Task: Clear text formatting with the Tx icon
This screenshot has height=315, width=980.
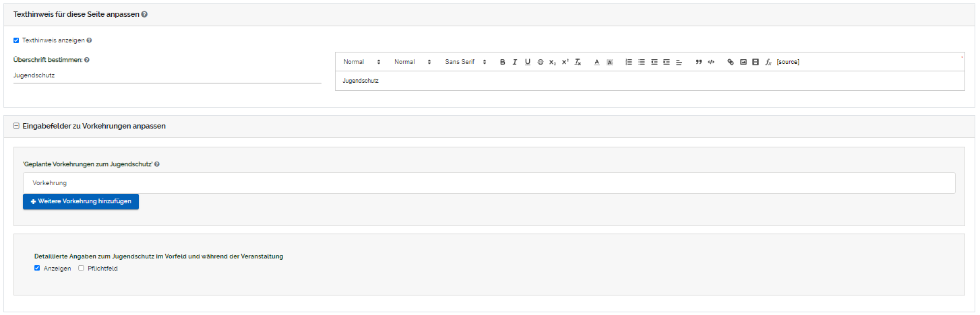Action: 578,62
